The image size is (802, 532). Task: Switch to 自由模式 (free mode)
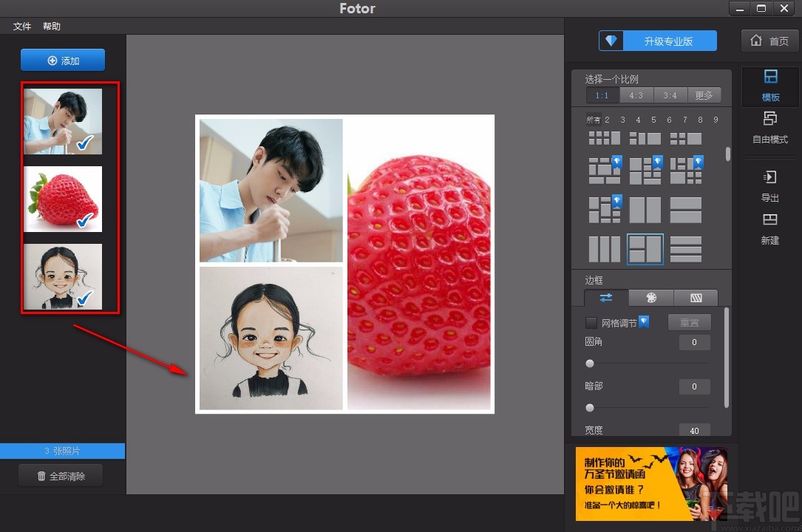pos(769,127)
